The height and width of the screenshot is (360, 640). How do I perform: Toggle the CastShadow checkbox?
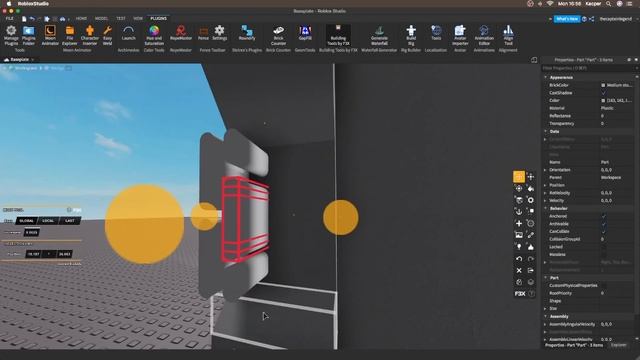(603, 93)
